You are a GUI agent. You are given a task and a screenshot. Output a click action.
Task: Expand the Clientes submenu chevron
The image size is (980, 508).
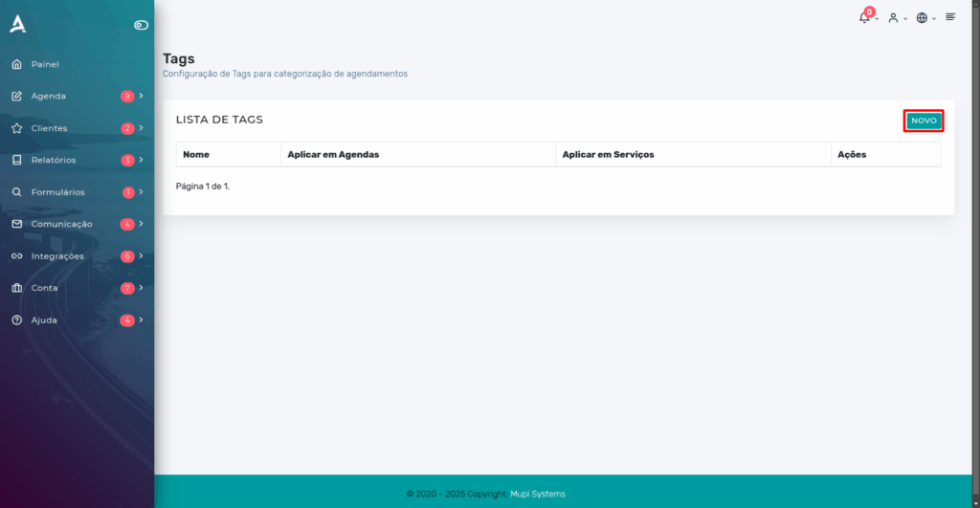tap(142, 127)
